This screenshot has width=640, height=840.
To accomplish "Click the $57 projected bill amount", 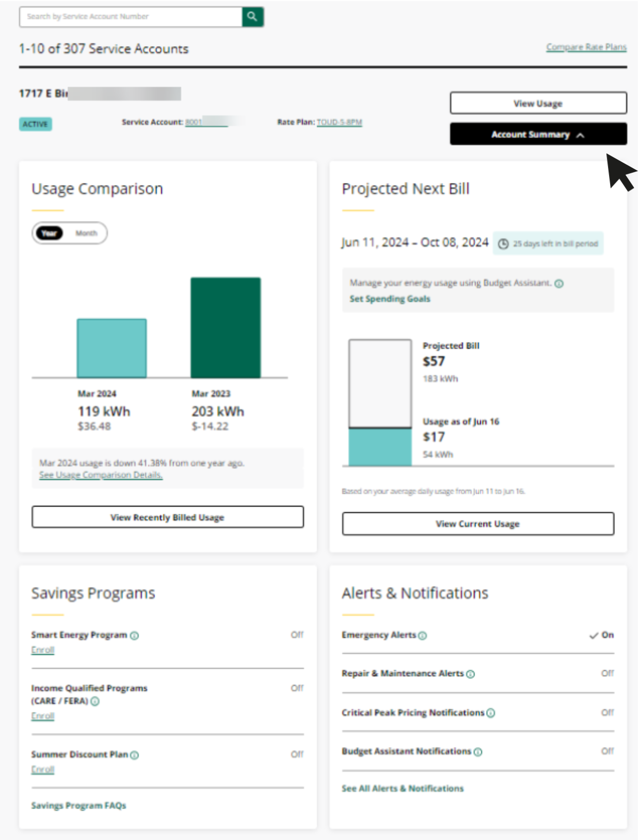I will [x=434, y=362].
